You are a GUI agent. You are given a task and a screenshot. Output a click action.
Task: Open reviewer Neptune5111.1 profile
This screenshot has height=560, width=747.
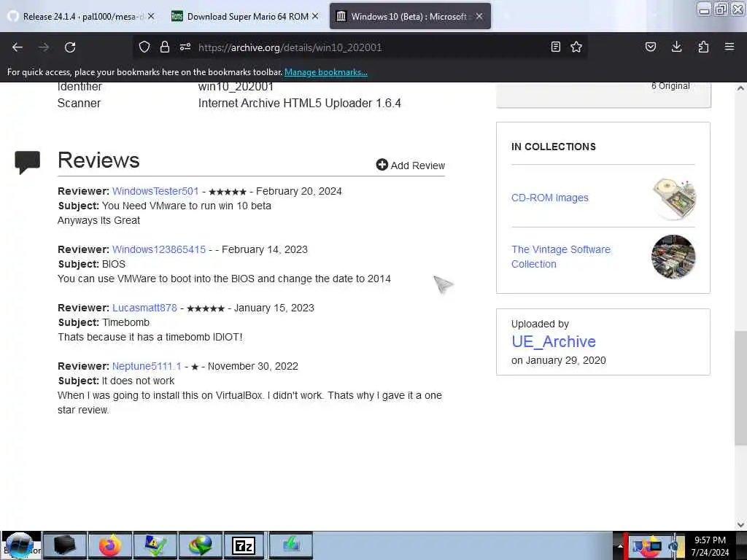[x=147, y=366]
